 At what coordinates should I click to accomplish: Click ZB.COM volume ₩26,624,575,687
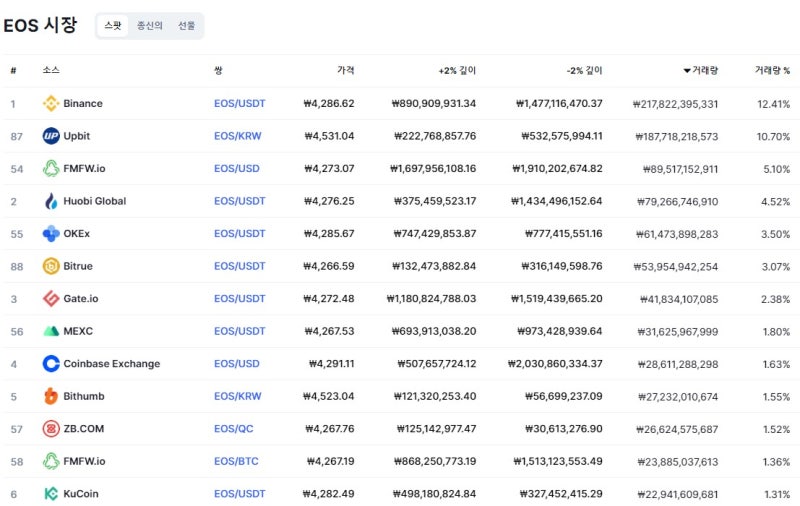point(677,429)
